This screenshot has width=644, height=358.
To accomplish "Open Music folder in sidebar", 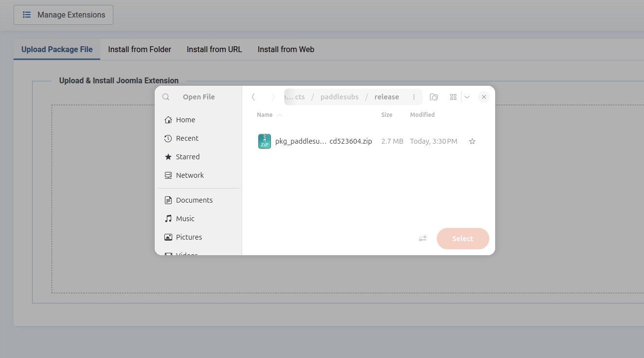I will (x=198, y=219).
